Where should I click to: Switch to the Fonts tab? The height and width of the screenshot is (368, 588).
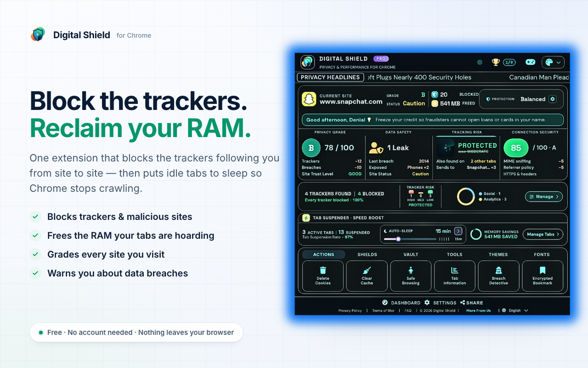542,254
